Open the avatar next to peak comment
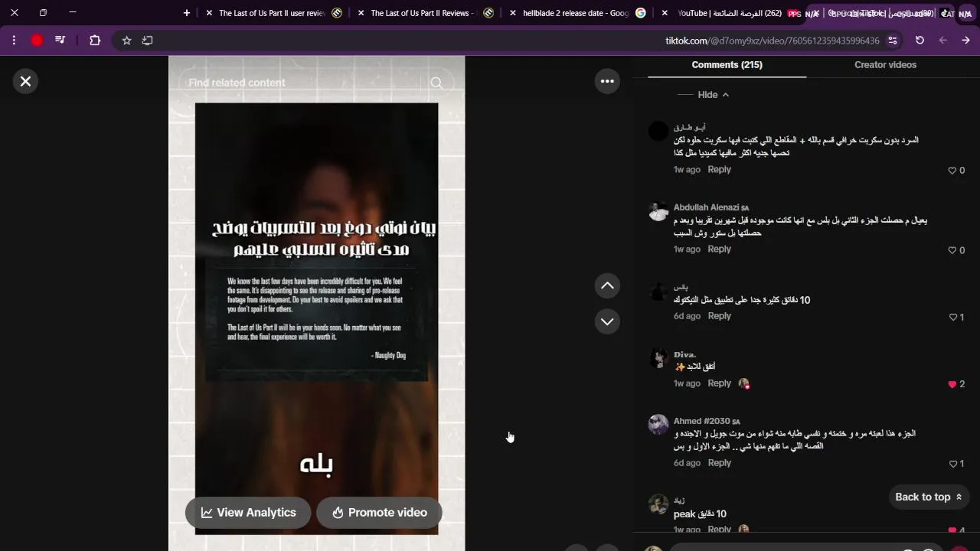This screenshot has width=980, height=551. 658,504
